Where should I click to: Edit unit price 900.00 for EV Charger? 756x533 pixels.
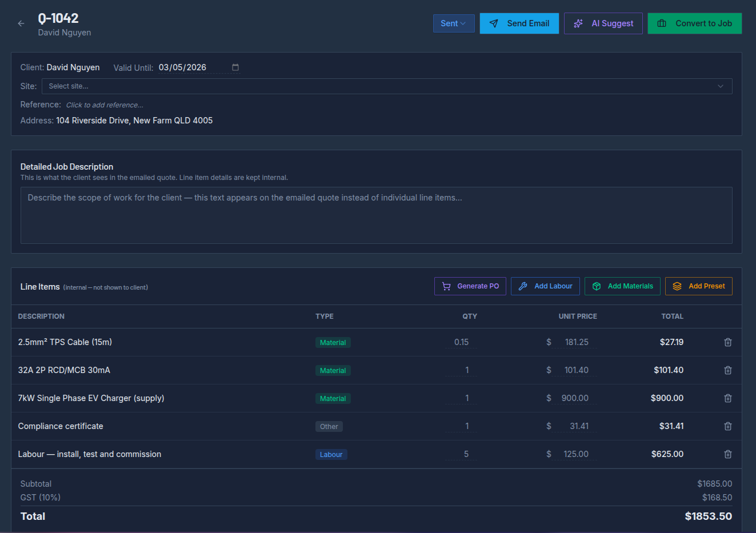(x=575, y=398)
